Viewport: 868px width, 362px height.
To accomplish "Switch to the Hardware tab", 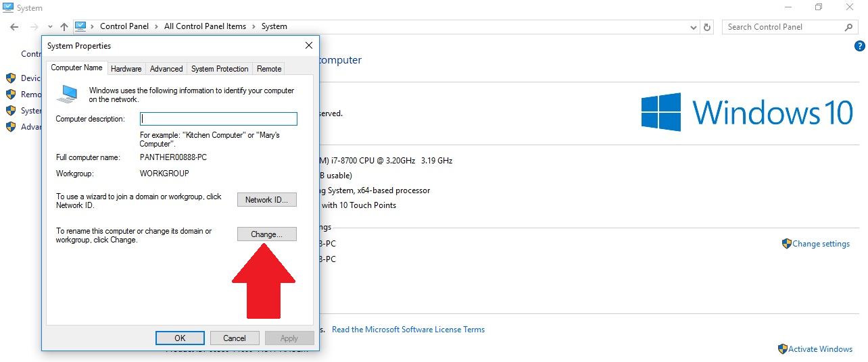I will [x=126, y=69].
